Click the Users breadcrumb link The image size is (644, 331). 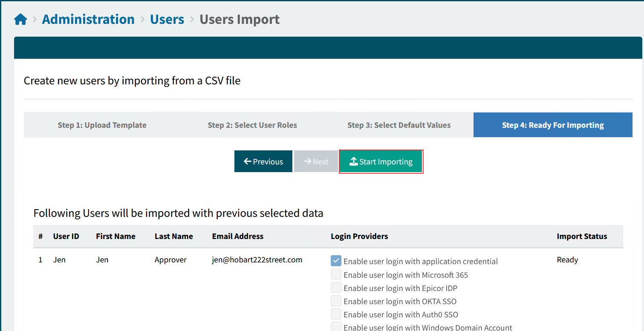click(167, 19)
